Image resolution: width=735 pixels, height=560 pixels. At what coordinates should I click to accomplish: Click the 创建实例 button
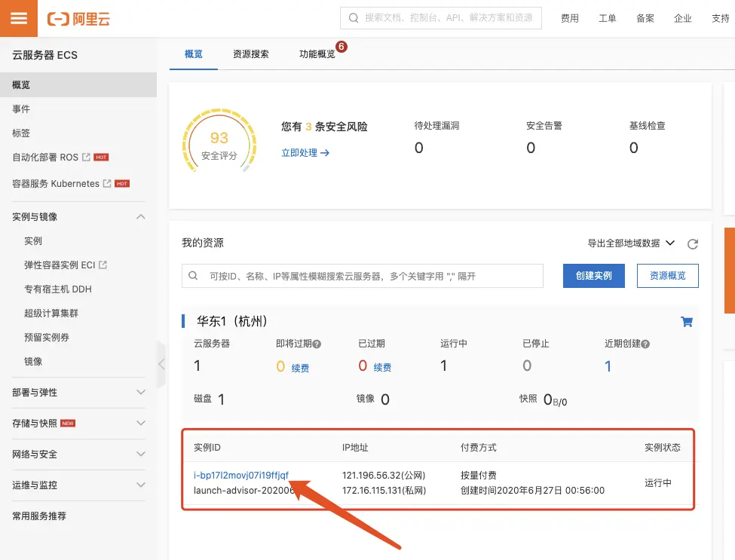[593, 276]
